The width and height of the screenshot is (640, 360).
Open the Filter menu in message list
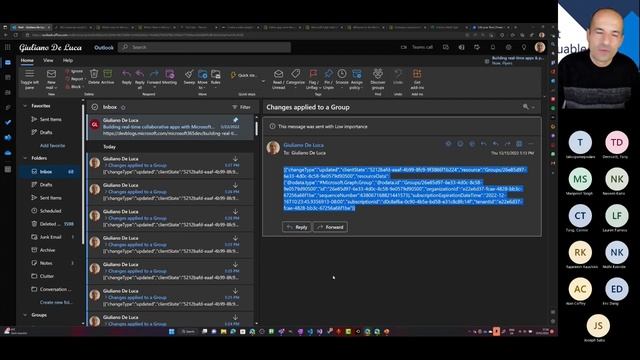(241, 107)
